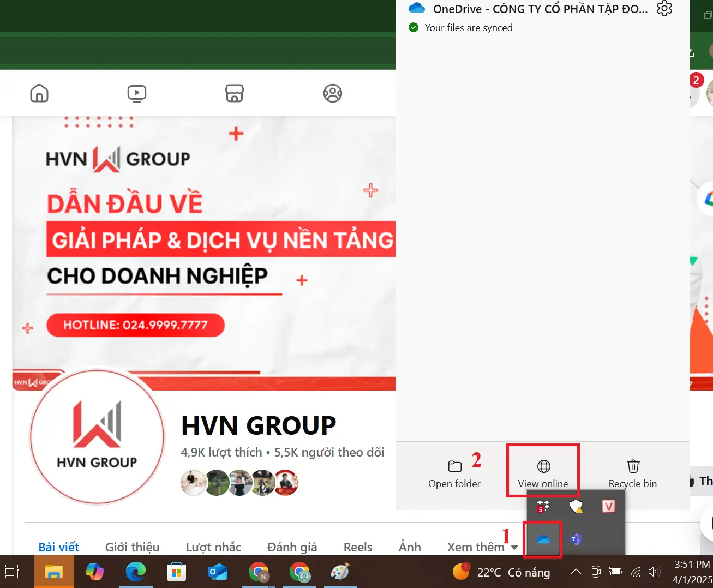Select the Reels tab
The width and height of the screenshot is (713, 588).
[358, 547]
